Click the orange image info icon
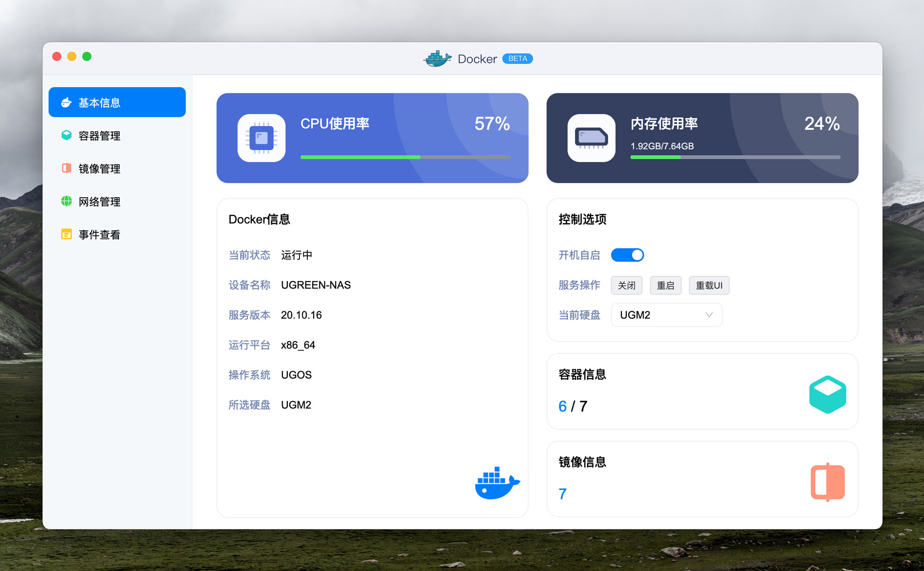This screenshot has width=924, height=571. point(827,482)
